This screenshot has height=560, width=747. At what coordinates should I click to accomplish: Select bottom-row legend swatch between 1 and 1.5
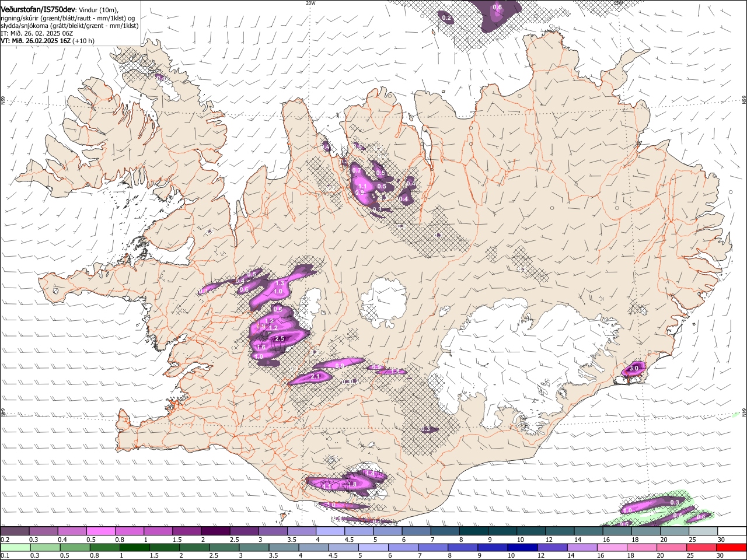pyautogui.click(x=135, y=548)
